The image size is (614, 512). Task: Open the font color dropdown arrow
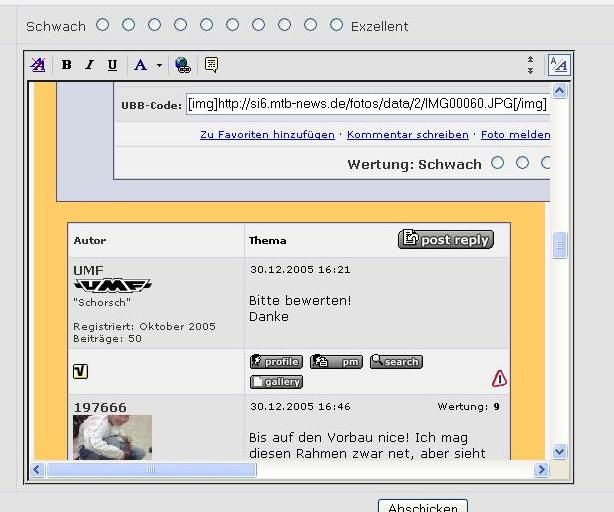click(158, 65)
